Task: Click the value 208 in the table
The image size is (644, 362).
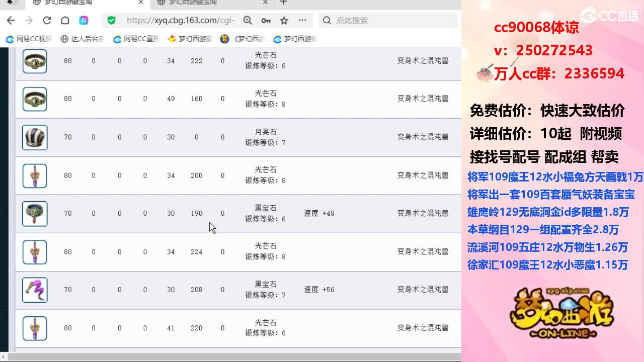Action: coord(196,290)
